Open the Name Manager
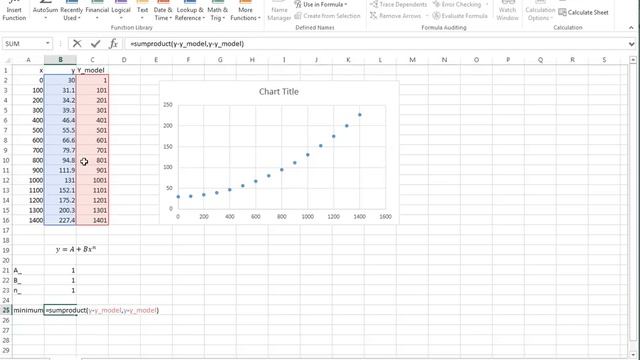Viewport: 640px width, 360px height. [x=279, y=11]
